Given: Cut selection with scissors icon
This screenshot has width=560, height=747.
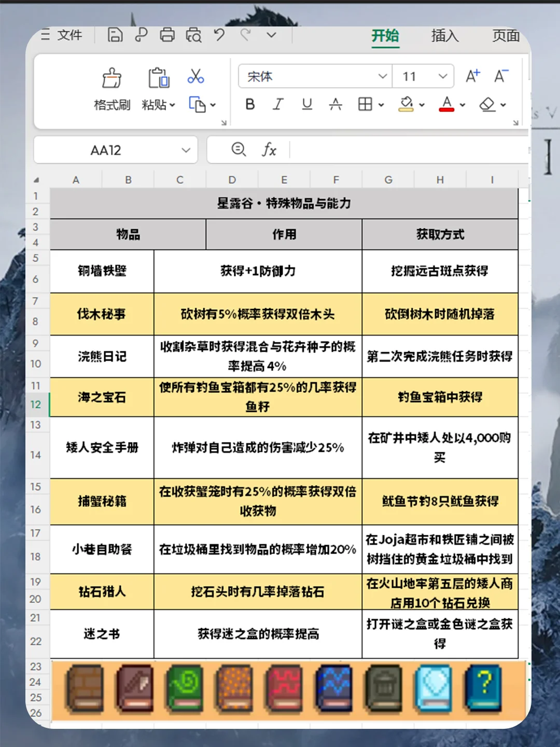Looking at the screenshot, I should [195, 76].
